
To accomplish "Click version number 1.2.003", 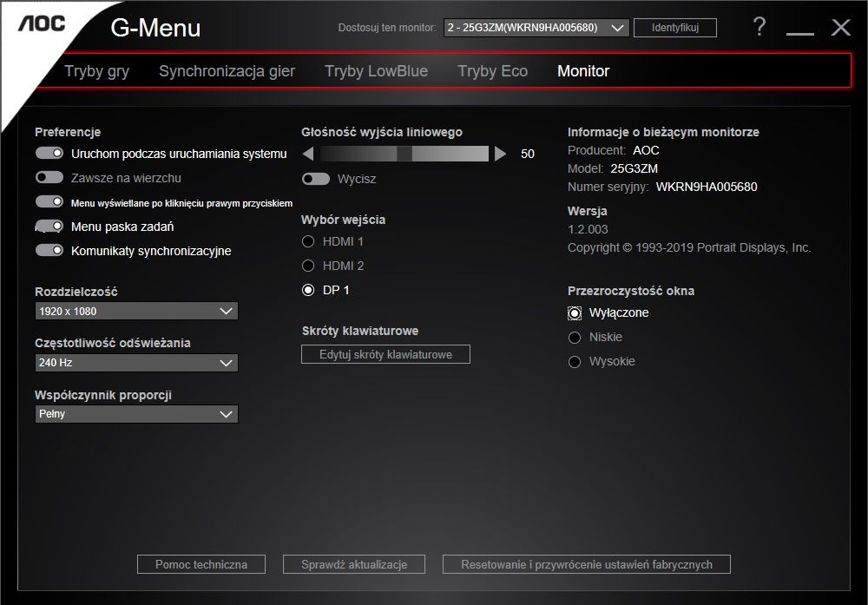I will tap(588, 229).
